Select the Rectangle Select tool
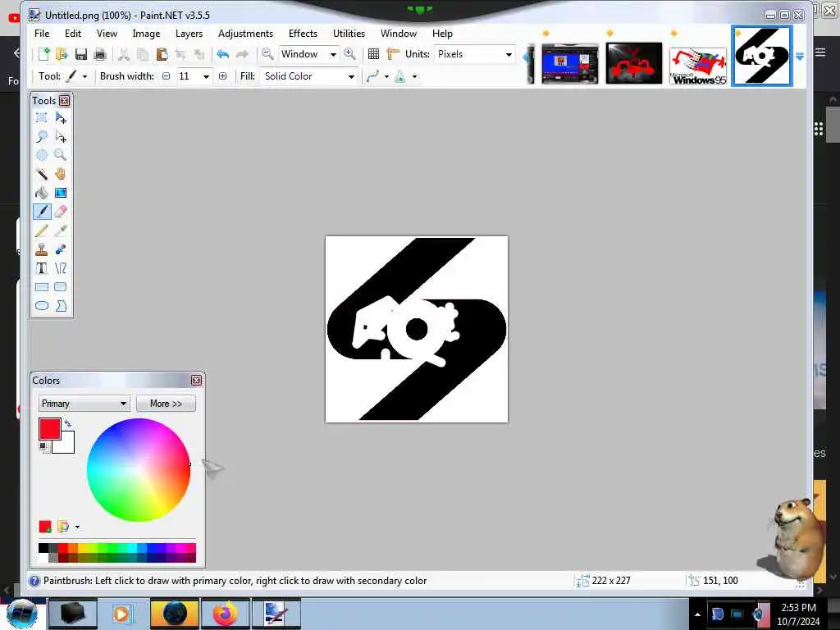Screen dimensions: 840x630 click(41, 117)
